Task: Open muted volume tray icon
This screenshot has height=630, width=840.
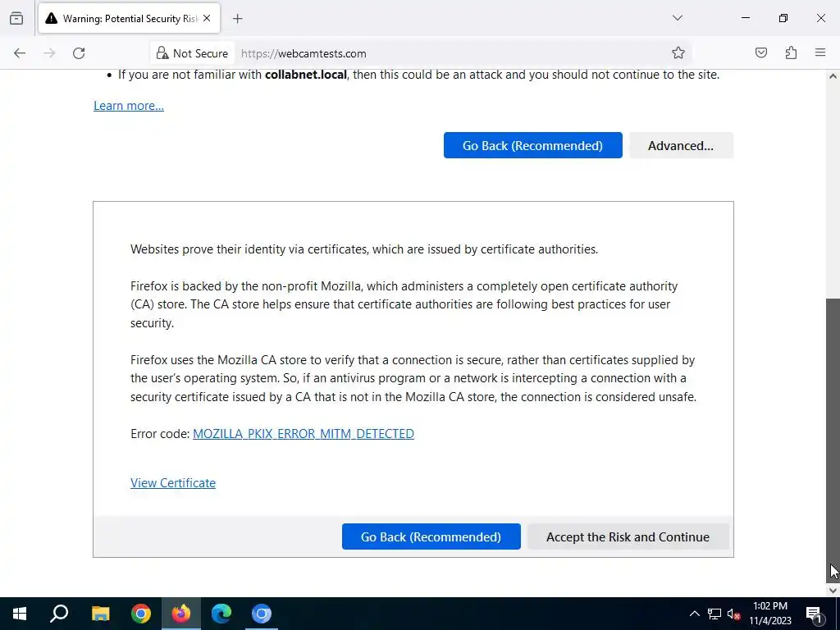Action: (x=733, y=614)
